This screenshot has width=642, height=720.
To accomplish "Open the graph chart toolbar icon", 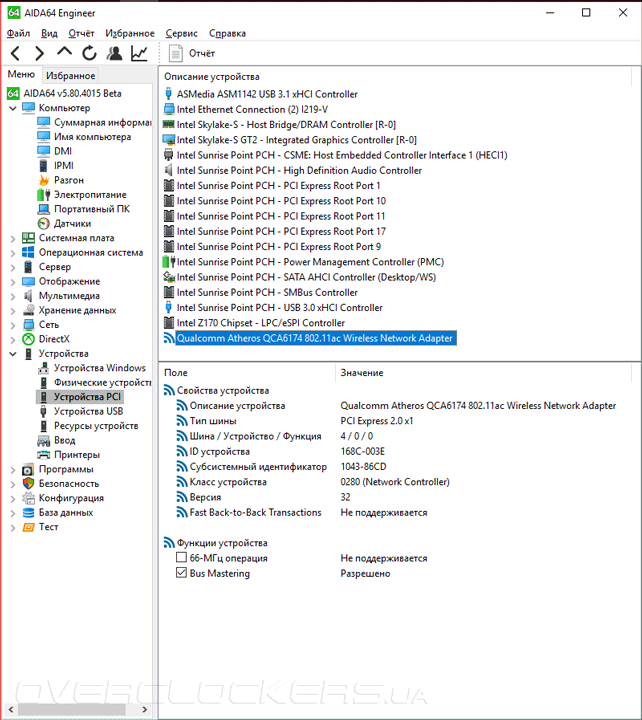I will pyautogui.click(x=139, y=53).
